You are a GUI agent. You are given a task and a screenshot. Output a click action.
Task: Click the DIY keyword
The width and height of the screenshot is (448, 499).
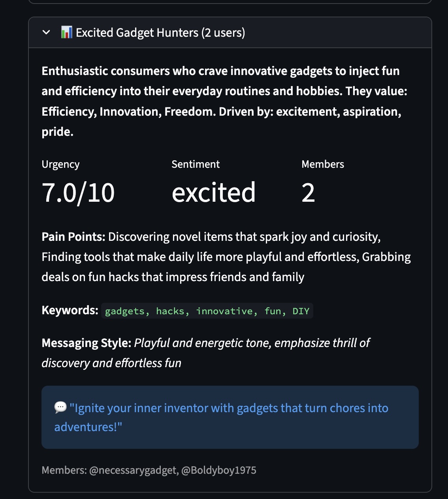[301, 311]
